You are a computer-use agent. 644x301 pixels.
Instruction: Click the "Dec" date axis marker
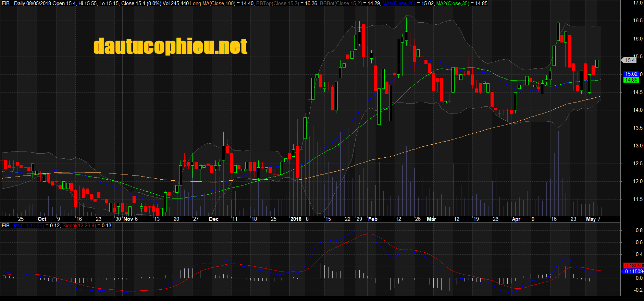point(214,219)
